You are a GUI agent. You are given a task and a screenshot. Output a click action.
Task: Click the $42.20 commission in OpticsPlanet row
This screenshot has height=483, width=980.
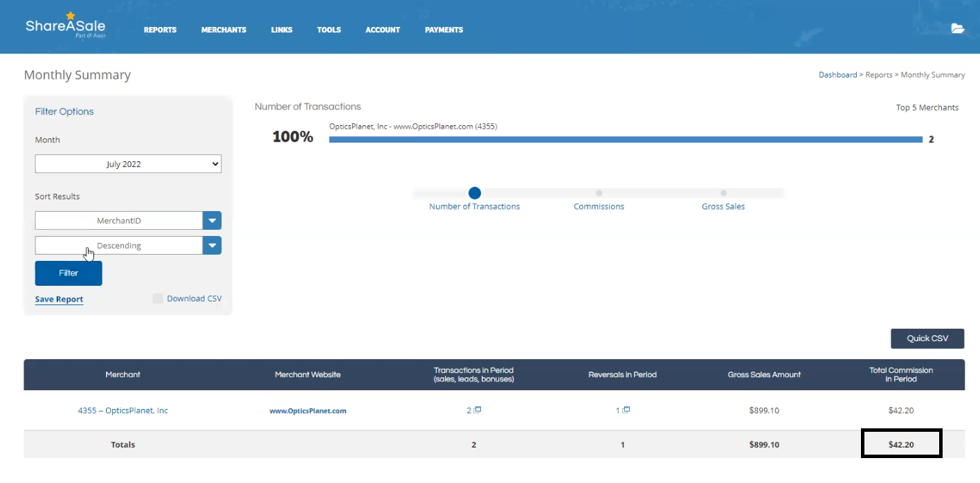tap(901, 410)
